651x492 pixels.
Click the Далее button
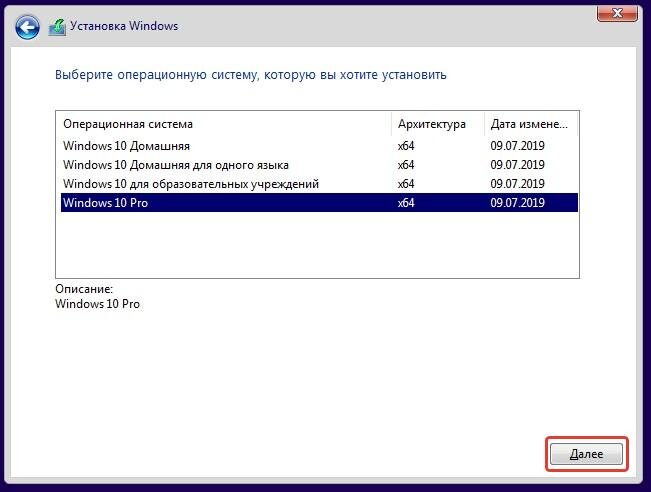pyautogui.click(x=586, y=454)
